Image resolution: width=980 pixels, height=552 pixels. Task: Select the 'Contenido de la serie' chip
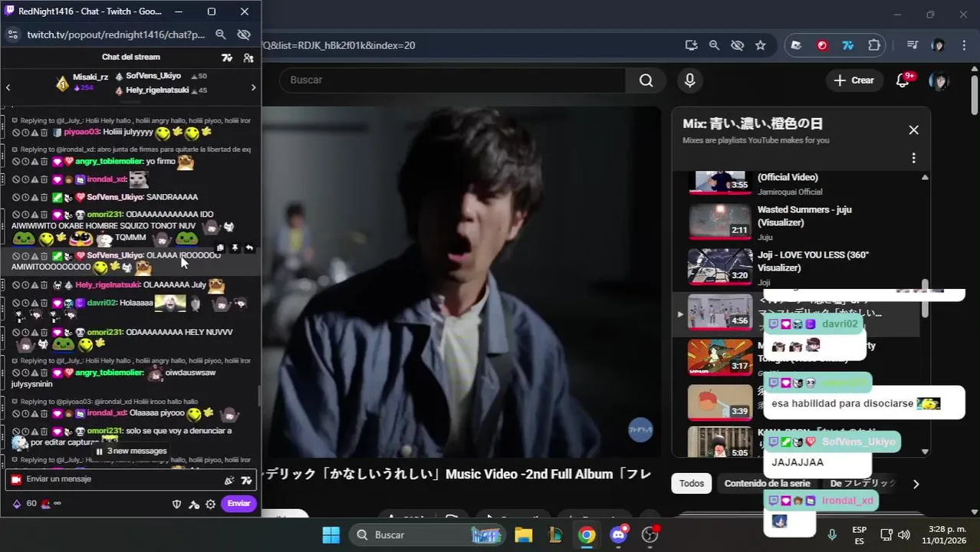[767, 483]
